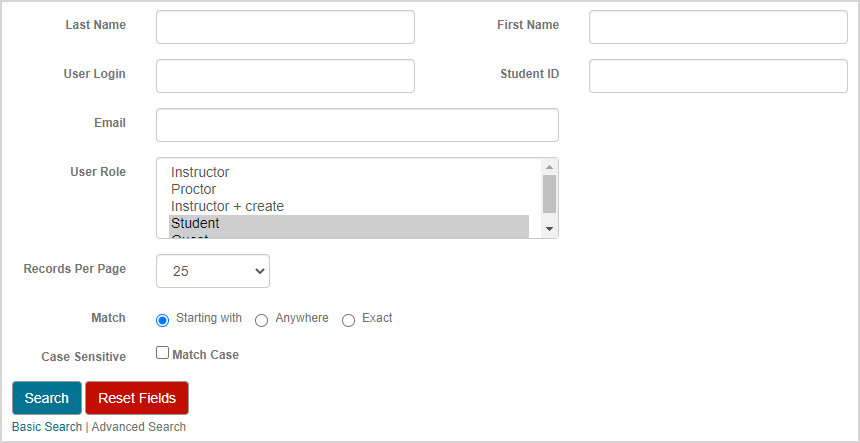This screenshot has height=443, width=860.
Task: Choose the Anywhere match radio button
Action: click(262, 320)
